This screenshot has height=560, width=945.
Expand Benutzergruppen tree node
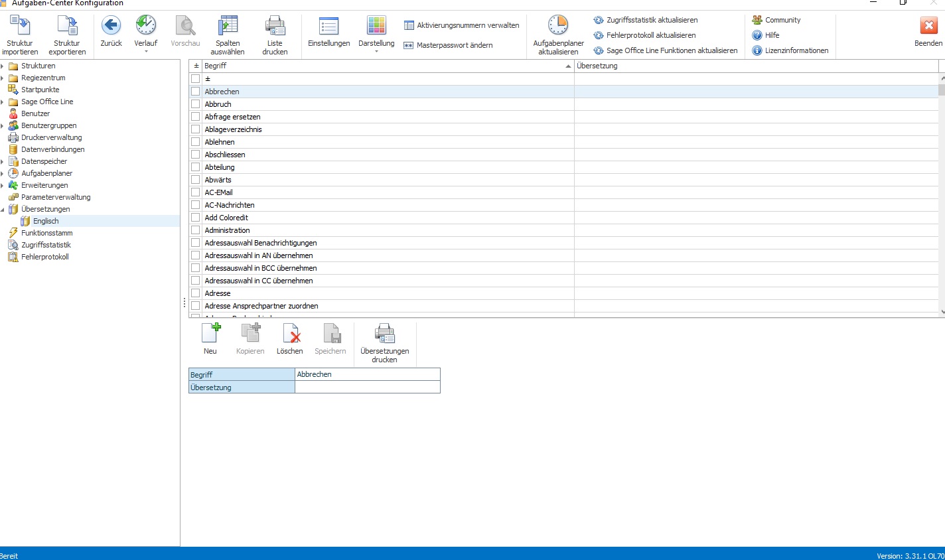tap(3, 125)
